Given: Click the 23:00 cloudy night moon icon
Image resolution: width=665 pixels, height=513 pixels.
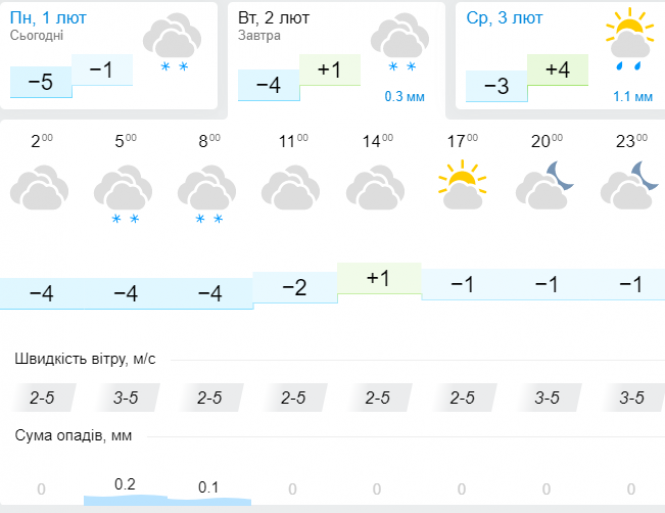Looking at the screenshot, I should [630, 186].
